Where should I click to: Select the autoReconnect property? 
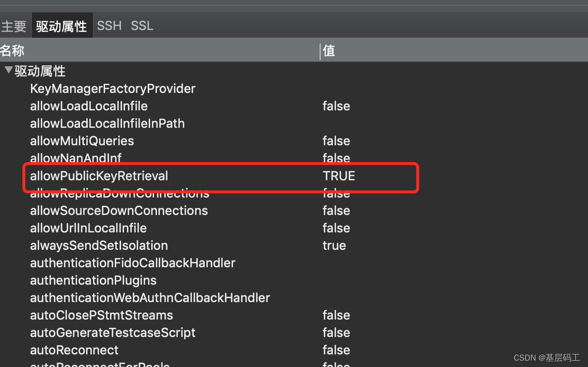(74, 350)
